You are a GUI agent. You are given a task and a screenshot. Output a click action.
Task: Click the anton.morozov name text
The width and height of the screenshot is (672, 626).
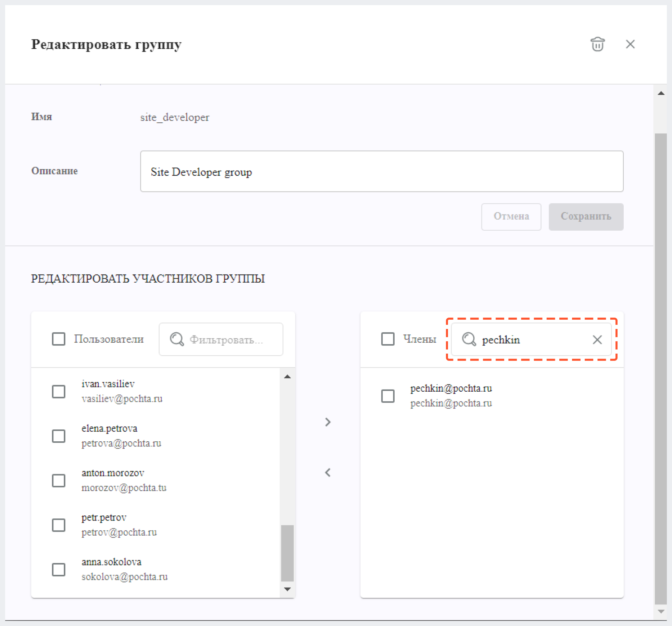[113, 473]
